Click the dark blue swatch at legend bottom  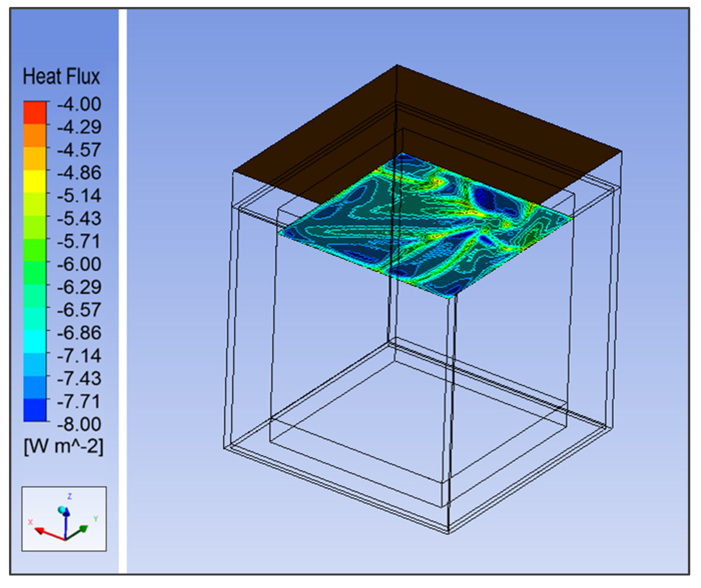(35, 411)
